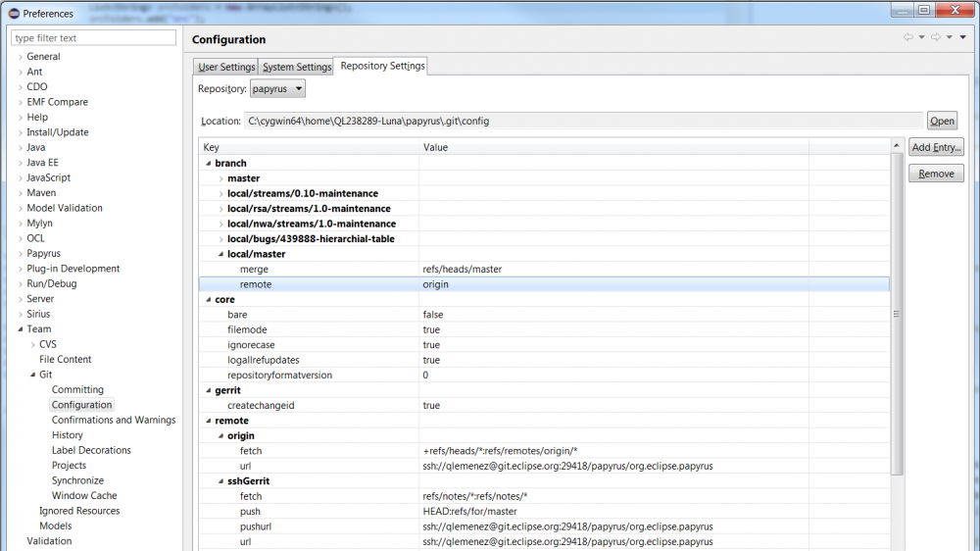Select the createchangeid row

(544, 405)
